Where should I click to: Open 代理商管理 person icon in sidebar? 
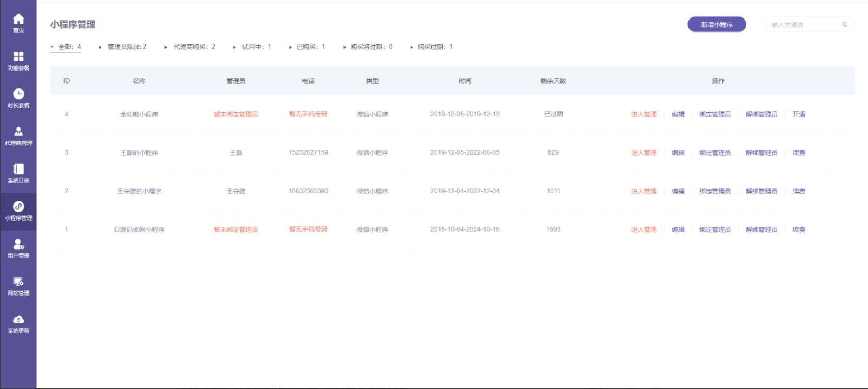click(x=18, y=132)
